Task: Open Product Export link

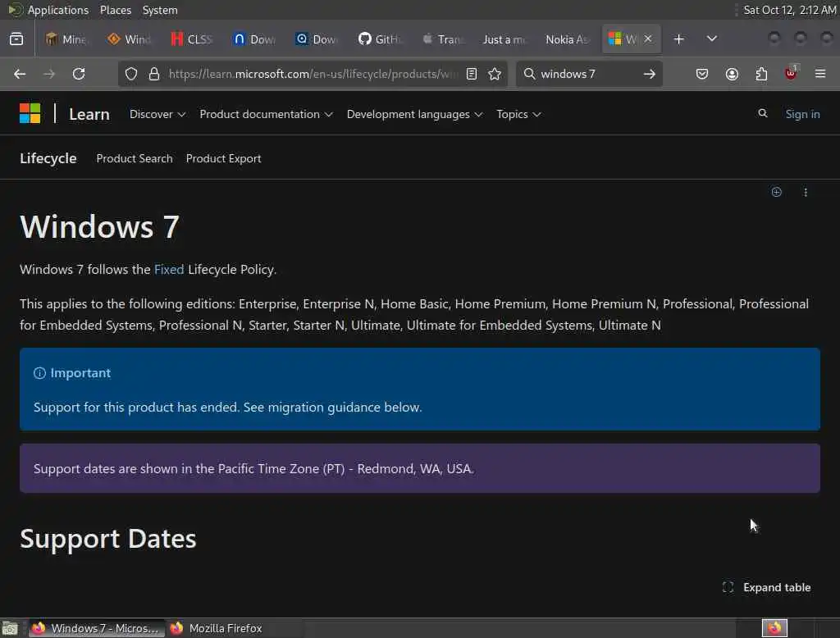Action: point(223,158)
